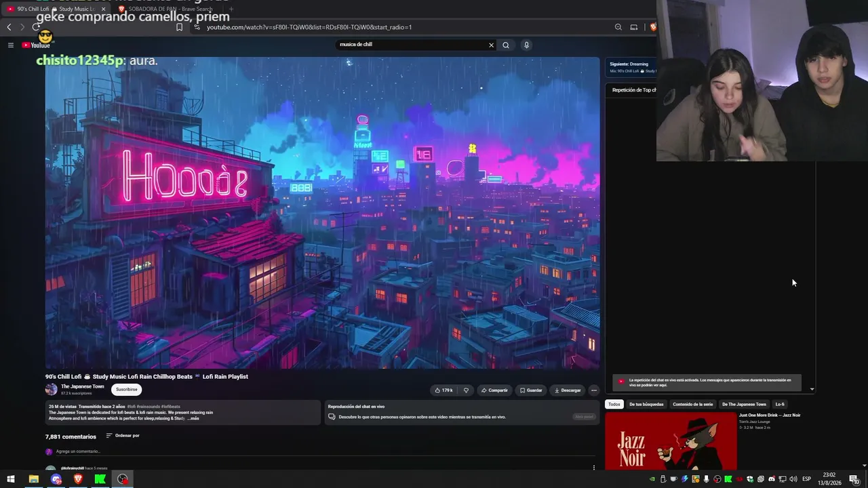Dislike the video

(466, 390)
